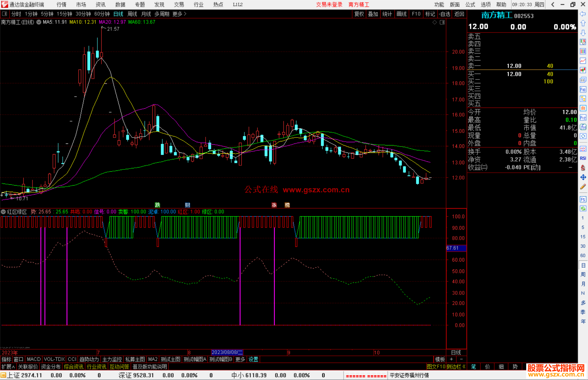The width and height of the screenshot is (588, 380).
Task: Click the left arrow back sidebar icon
Action: pyautogui.click(x=583, y=14)
